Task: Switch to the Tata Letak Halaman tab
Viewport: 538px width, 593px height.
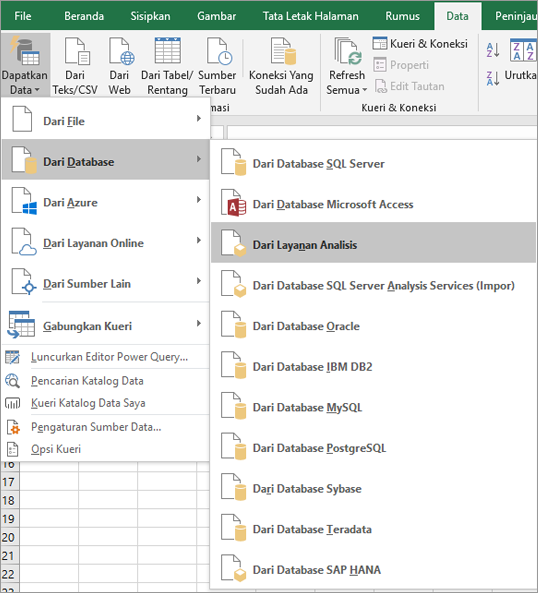Action: tap(310, 16)
